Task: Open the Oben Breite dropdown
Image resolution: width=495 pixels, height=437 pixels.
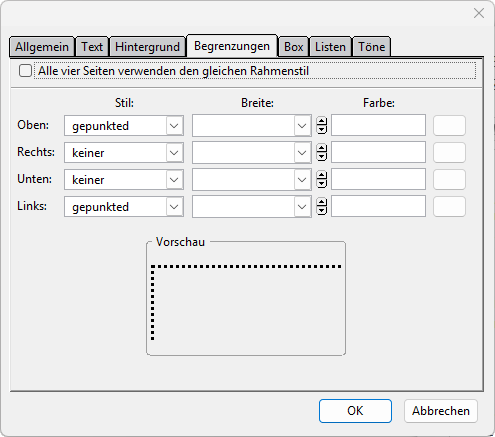Action: (302, 126)
